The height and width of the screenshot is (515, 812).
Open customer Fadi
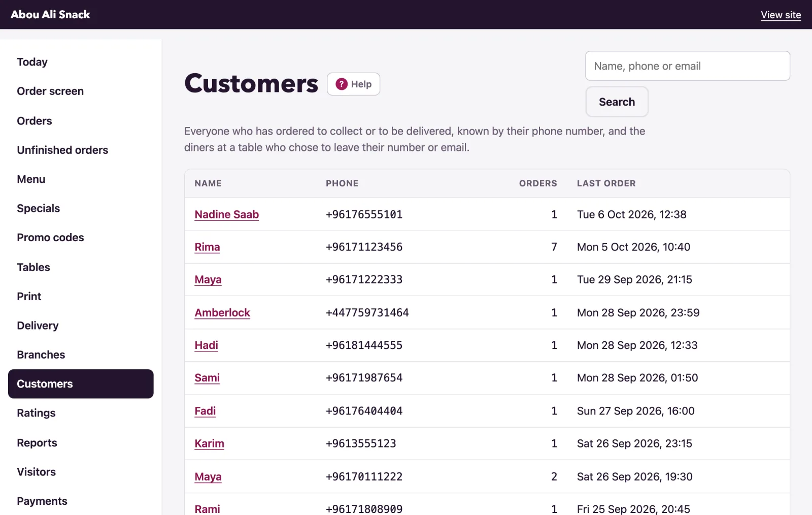click(x=205, y=411)
